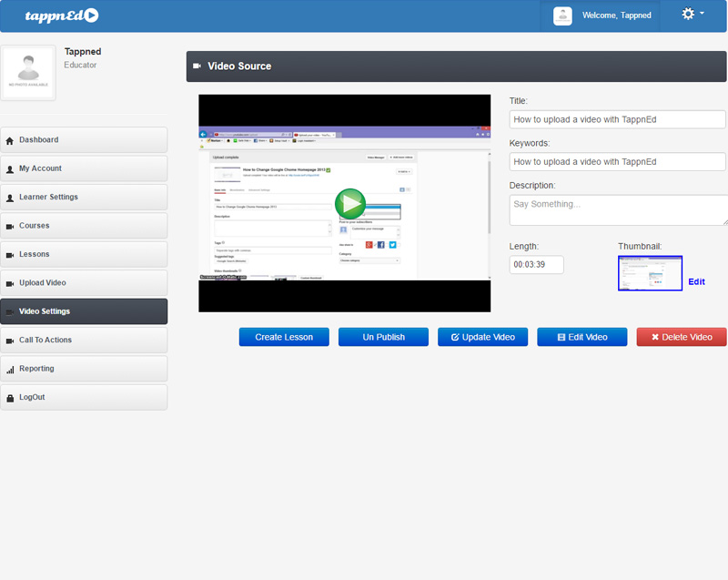Open Learner Settings in sidebar
Image resolution: width=728 pixels, height=580 pixels.
click(x=84, y=198)
